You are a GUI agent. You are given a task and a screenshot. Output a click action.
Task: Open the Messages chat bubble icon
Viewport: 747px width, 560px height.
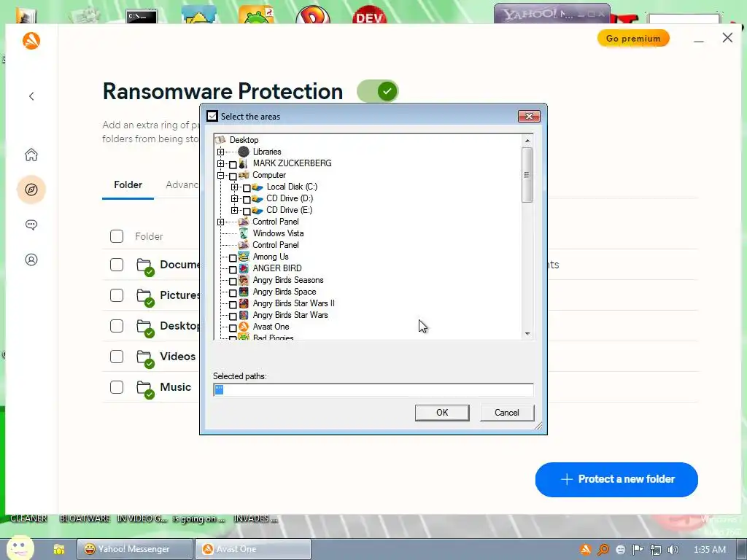pyautogui.click(x=31, y=225)
